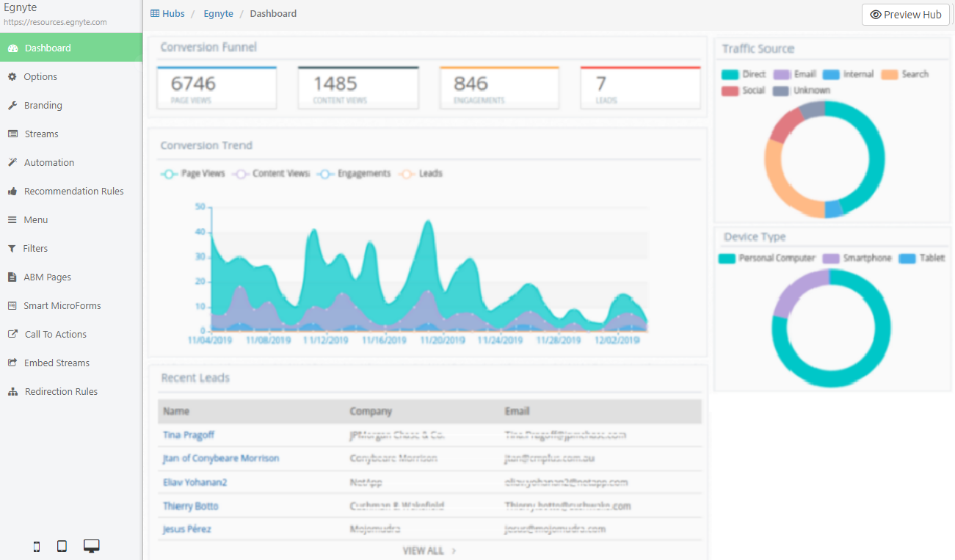Click the Streams list icon
The width and height of the screenshot is (955, 560).
12,134
